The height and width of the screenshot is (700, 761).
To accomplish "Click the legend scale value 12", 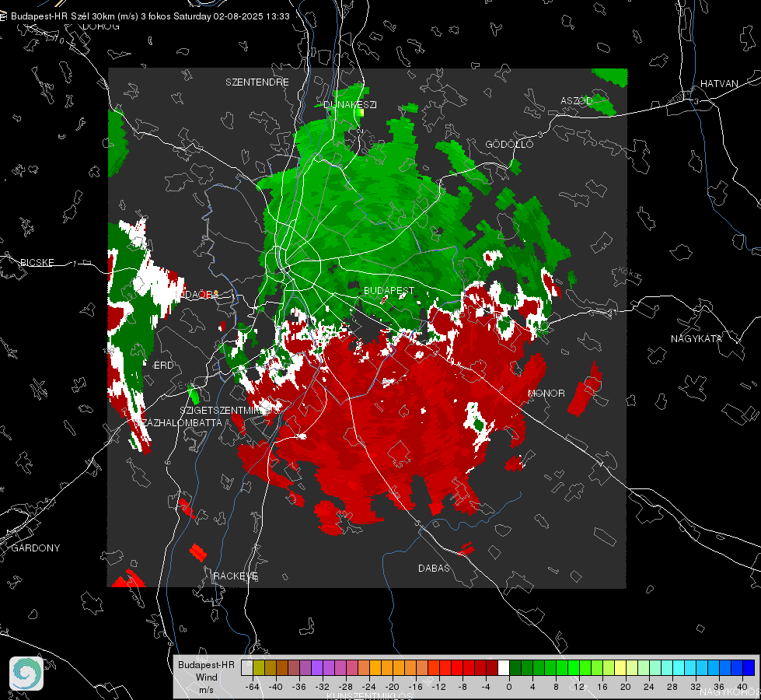I will click(x=578, y=687).
